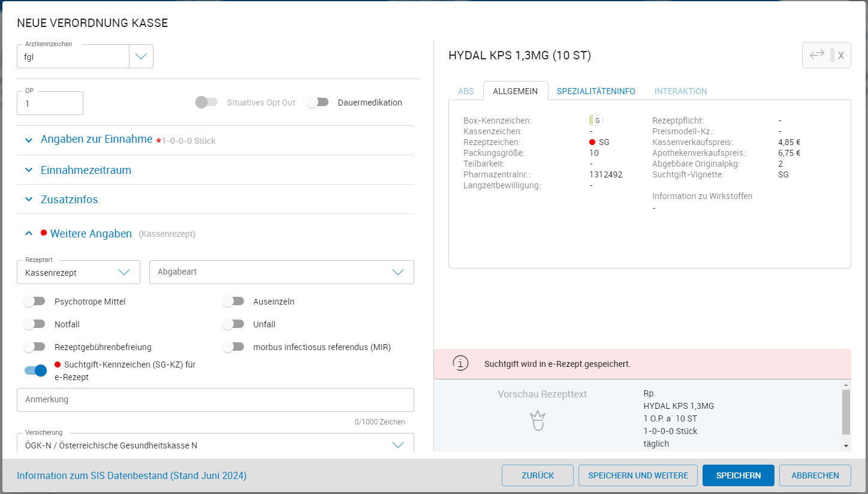Click the X icon next to medication title
The height and width of the screenshot is (494, 868).
click(x=840, y=55)
